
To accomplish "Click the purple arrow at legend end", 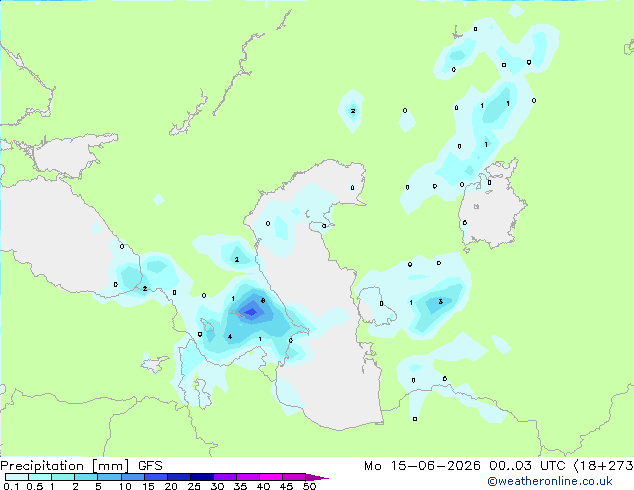I will (317, 477).
